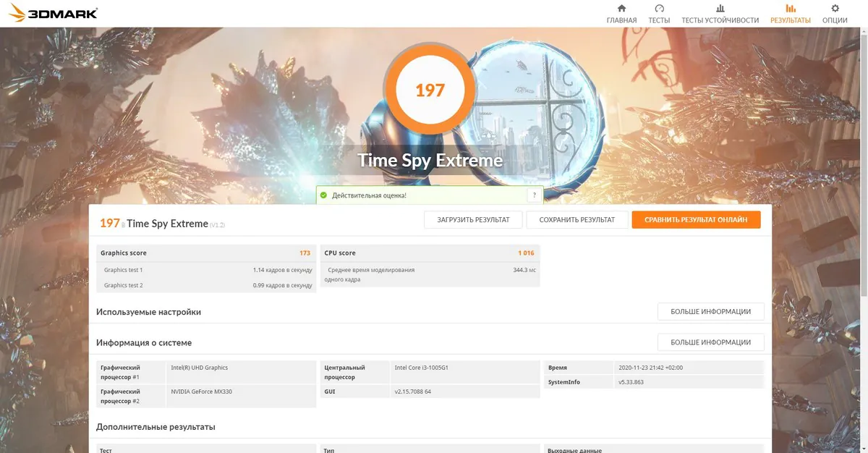Image resolution: width=868 pixels, height=453 pixels.
Task: Select the Graphics test 2 row
Action: (206, 285)
